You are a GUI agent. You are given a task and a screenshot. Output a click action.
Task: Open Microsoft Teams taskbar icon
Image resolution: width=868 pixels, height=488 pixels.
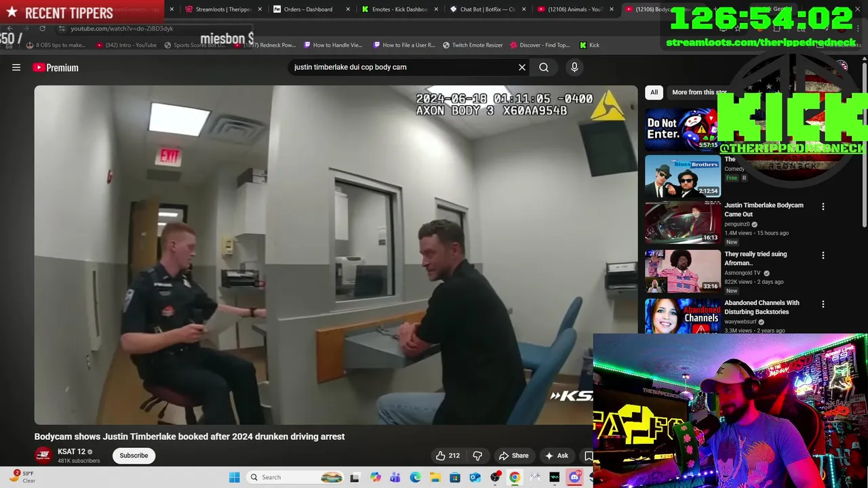395,477
